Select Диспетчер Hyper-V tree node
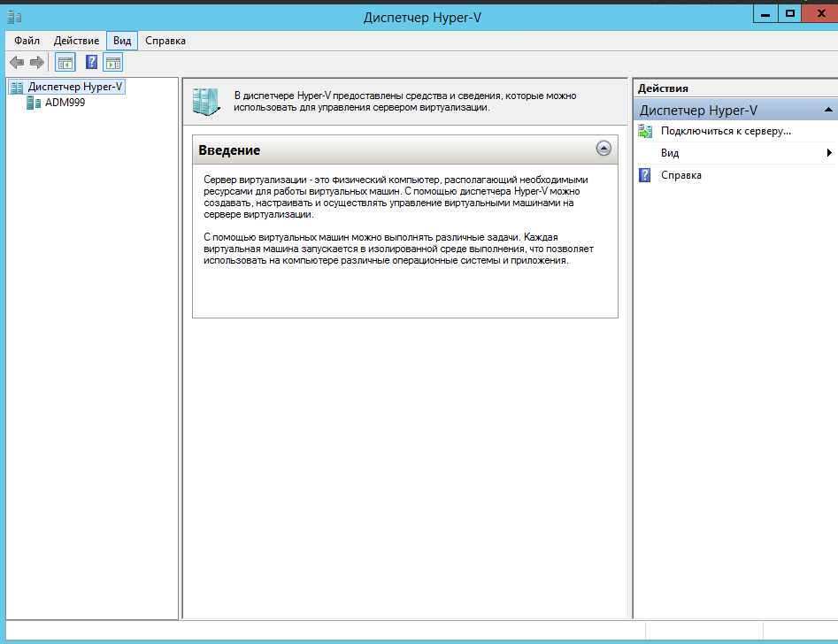This screenshot has height=644, width=838. (75, 87)
